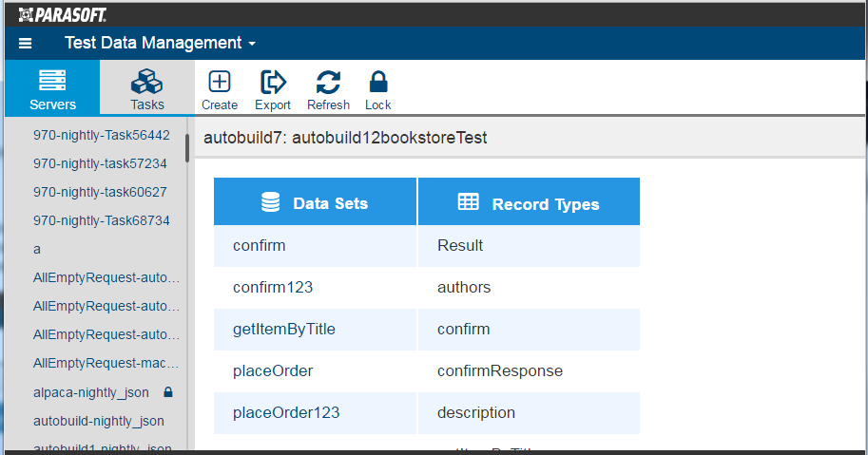Viewport: 868px width, 455px height.
Task: Select the alpaca-nightly_json server
Action: 90,392
